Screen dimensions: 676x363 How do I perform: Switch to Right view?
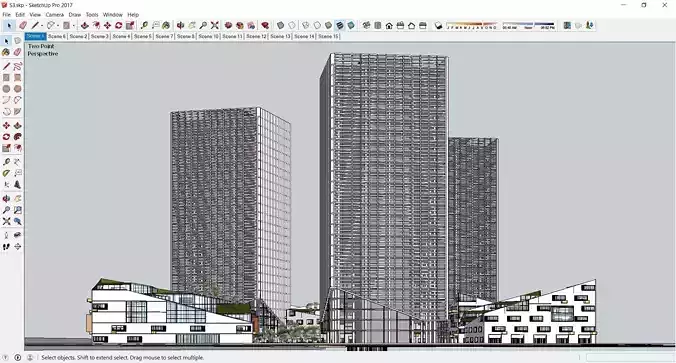400,25
